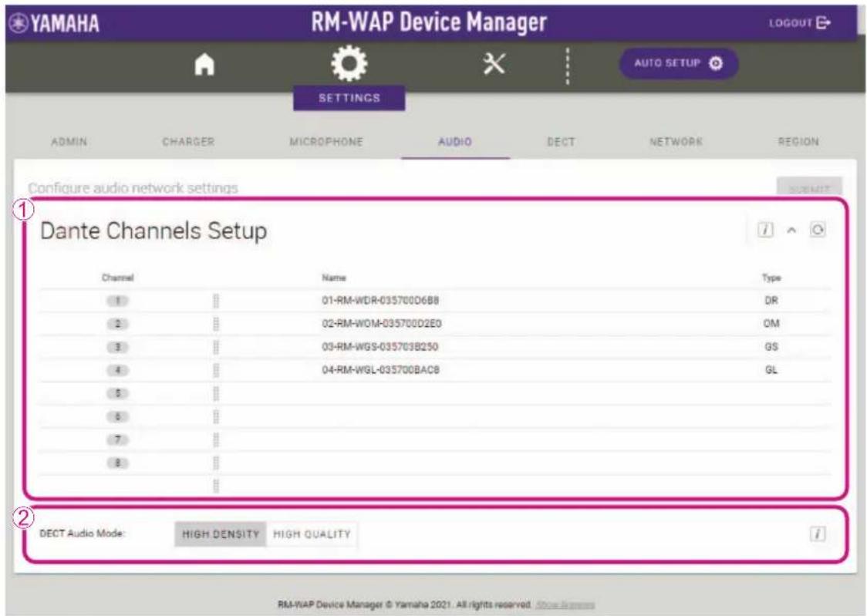This screenshot has width=867, height=616.
Task: Open Dante Channels Setup info icon
Action: pos(765,229)
